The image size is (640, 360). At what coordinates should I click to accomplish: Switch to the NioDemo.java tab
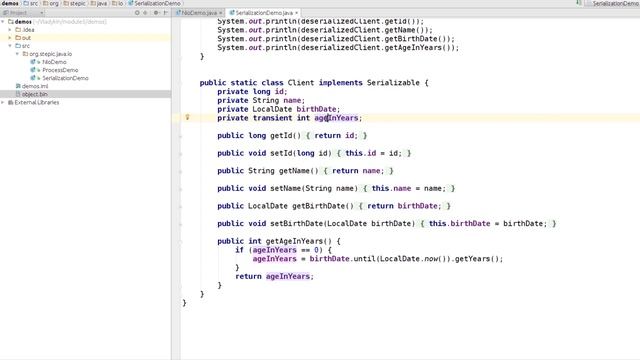point(199,13)
